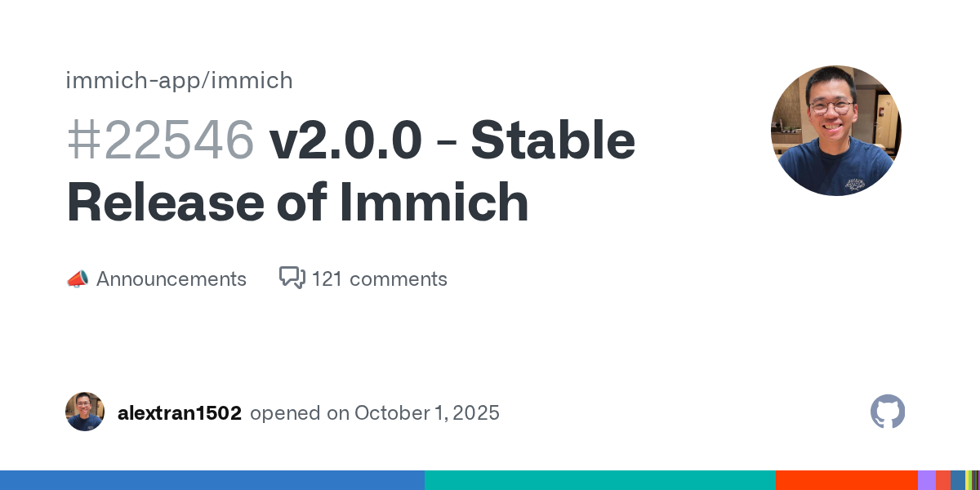Select the immich repository name after the slash
Viewport: 980px width, 490px height.
(x=261, y=80)
